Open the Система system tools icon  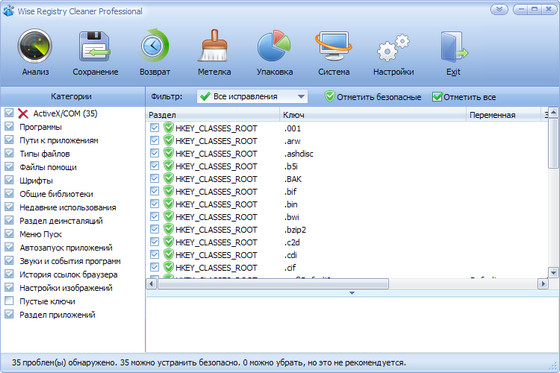coord(334,53)
